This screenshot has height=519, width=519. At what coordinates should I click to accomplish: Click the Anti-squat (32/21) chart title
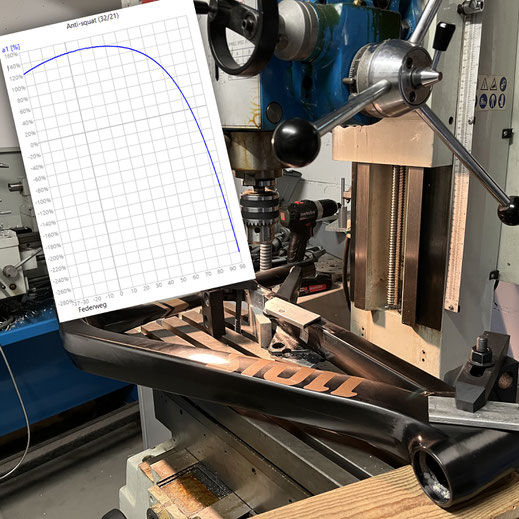pyautogui.click(x=92, y=21)
